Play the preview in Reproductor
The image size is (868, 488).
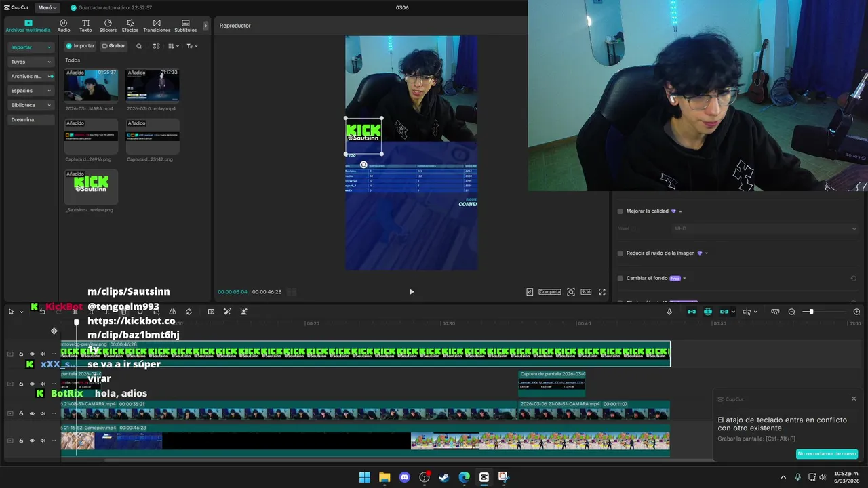click(411, 292)
